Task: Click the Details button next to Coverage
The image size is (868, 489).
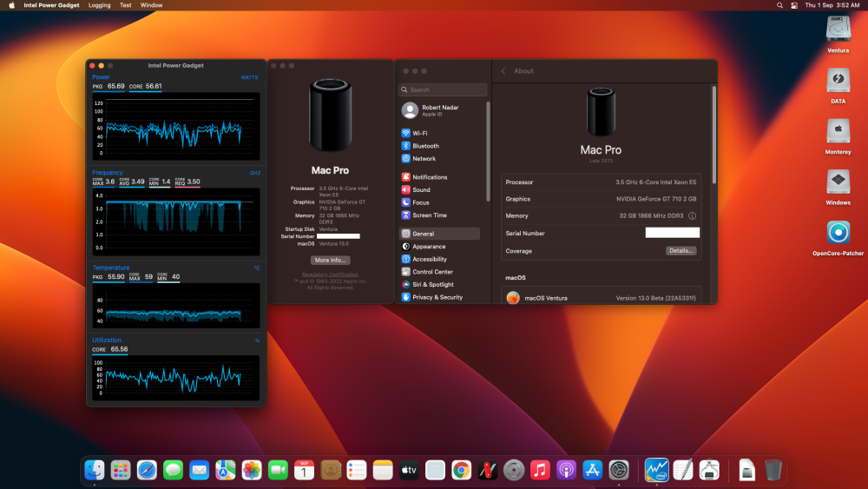Action: coord(681,251)
